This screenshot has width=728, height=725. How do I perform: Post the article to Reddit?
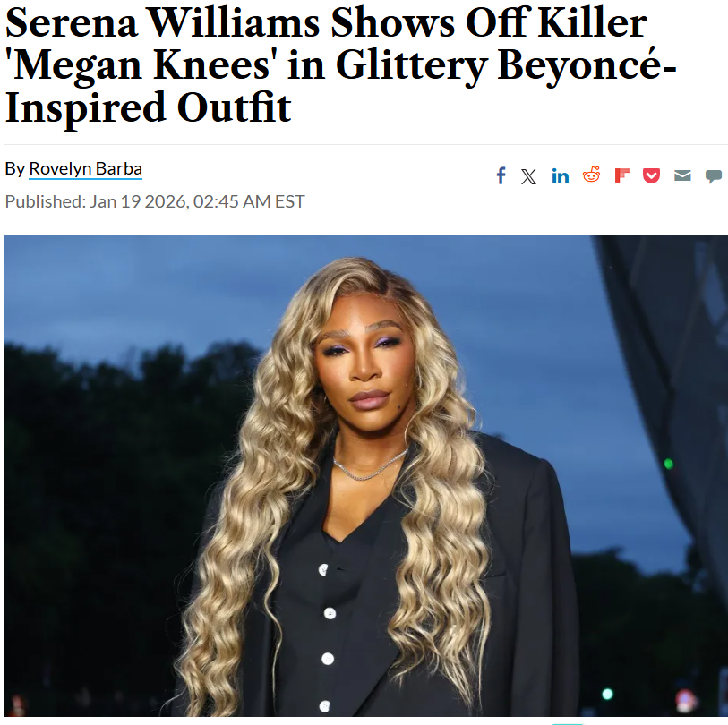(x=591, y=175)
